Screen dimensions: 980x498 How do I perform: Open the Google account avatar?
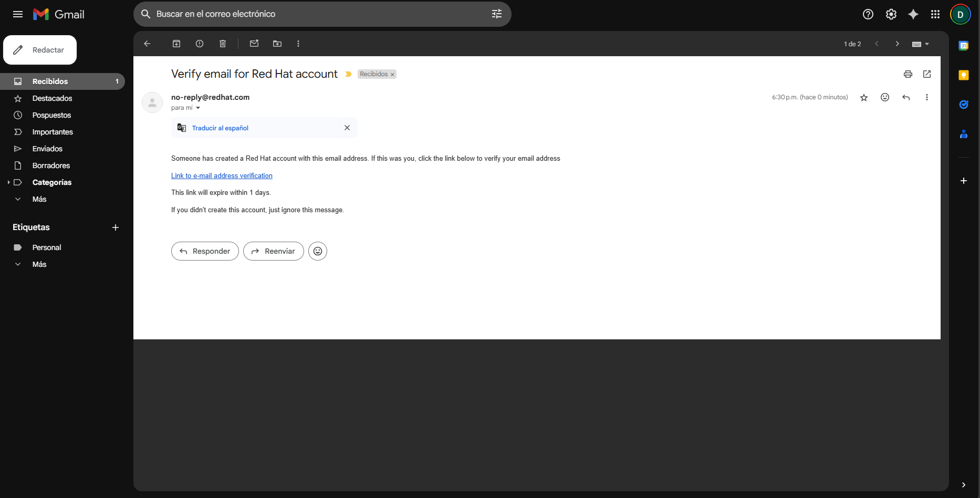click(961, 14)
